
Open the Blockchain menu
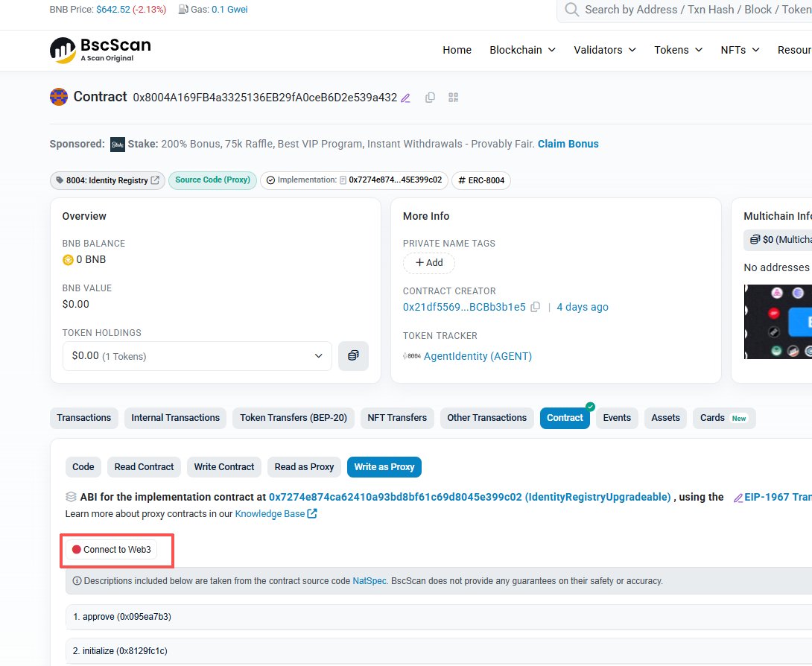[522, 50]
